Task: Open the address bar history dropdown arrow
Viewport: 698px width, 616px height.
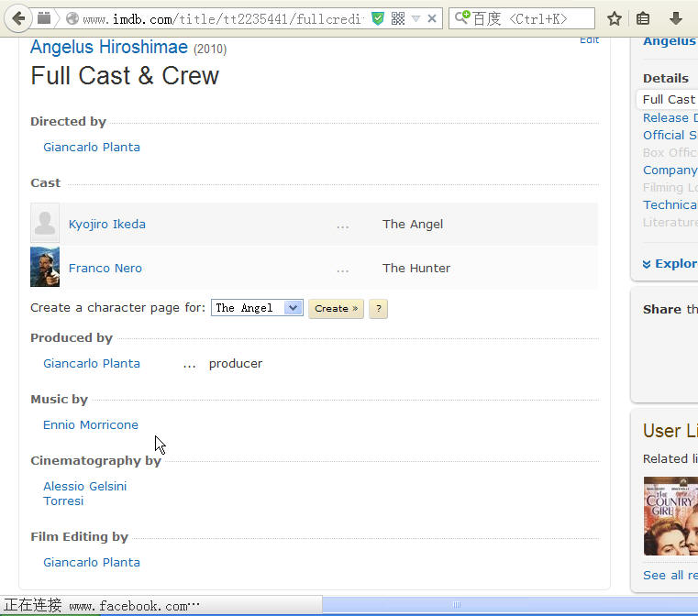Action: pos(415,18)
